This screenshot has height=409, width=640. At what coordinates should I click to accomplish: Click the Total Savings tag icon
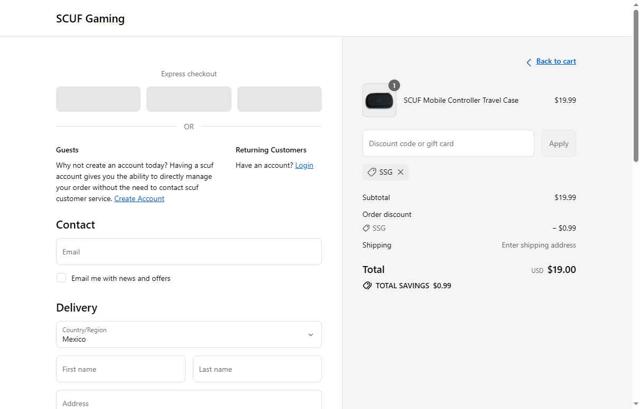click(367, 285)
